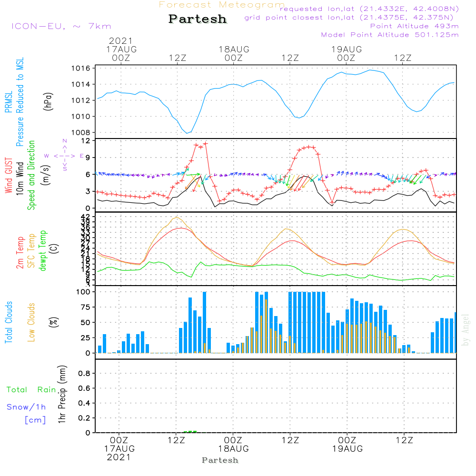The width and height of the screenshot is (476, 476).
Task: Click the '(%)' cloud unit label
Action: (x=53, y=322)
